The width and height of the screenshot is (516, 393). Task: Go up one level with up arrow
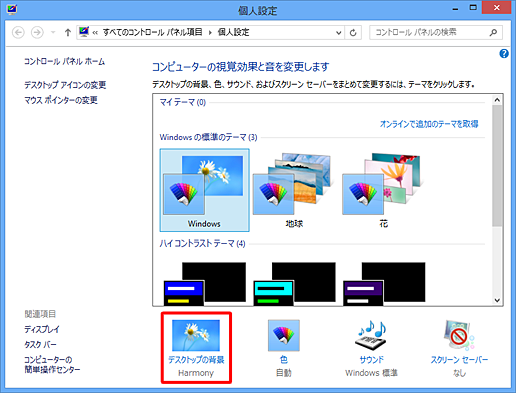68,32
